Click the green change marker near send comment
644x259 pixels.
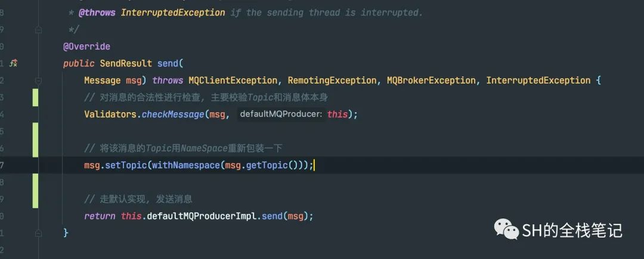pyautogui.click(x=35, y=191)
